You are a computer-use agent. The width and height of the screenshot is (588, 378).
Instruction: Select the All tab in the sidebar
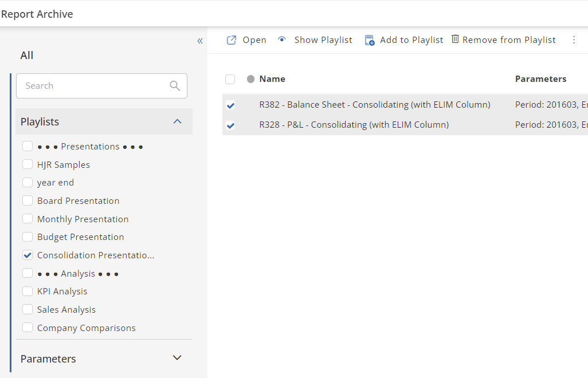tap(27, 56)
